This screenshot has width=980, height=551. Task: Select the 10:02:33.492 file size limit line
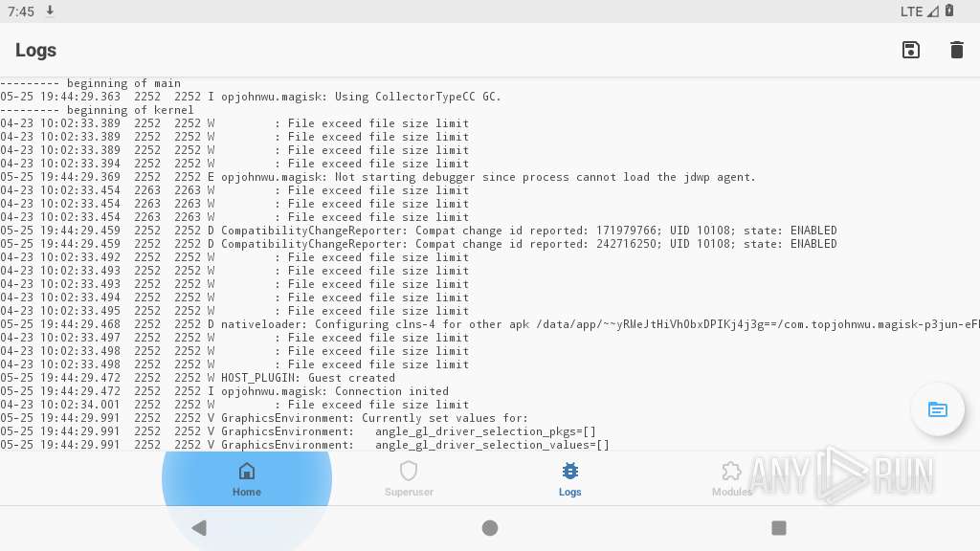click(x=234, y=257)
